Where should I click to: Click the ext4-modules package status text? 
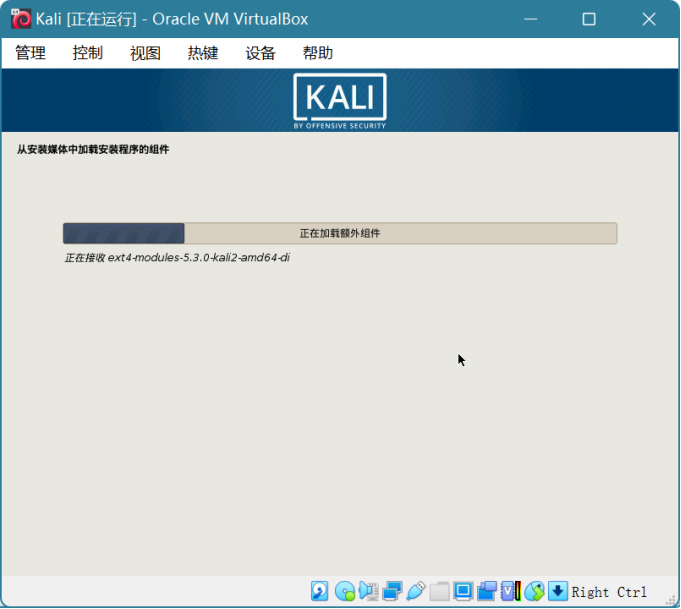pos(177,258)
